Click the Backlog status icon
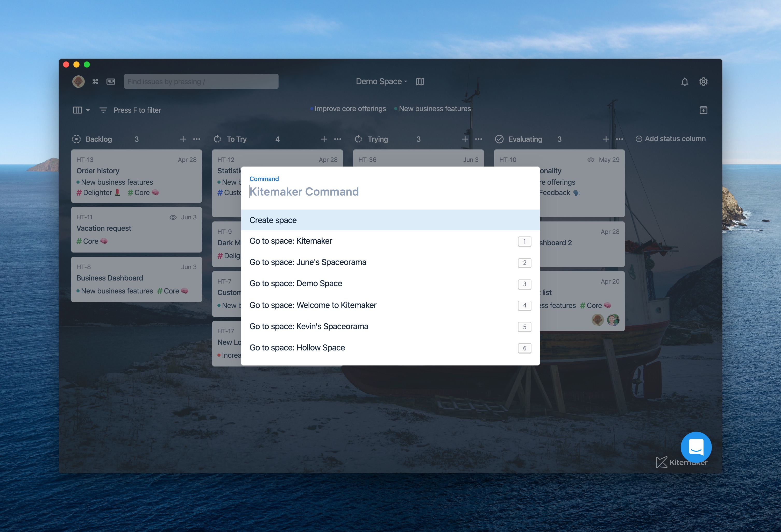781x532 pixels. click(x=76, y=139)
